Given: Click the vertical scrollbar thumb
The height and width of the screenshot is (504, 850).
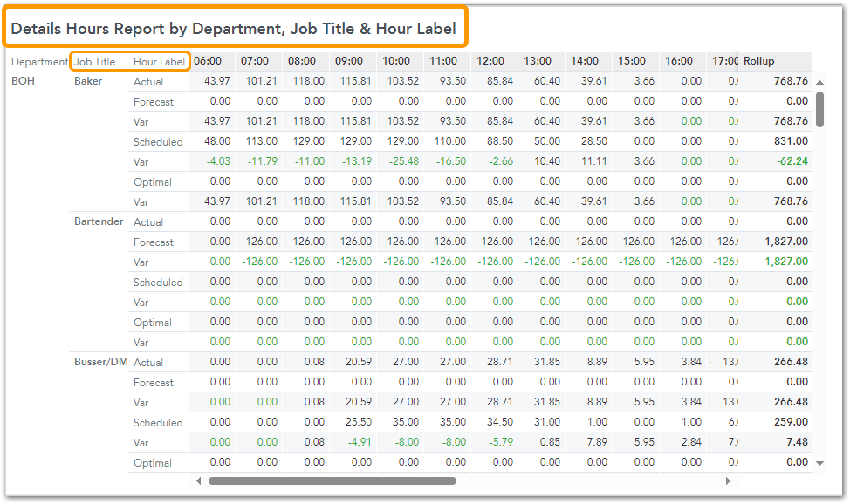Looking at the screenshot, I should (x=819, y=109).
